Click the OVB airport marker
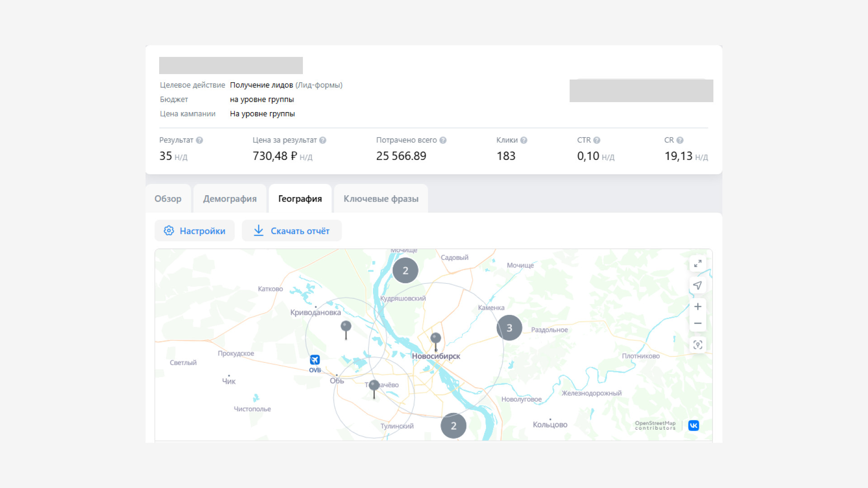 point(315,360)
